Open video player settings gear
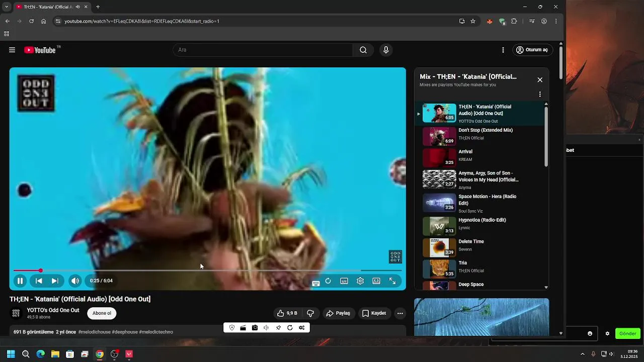The height and width of the screenshot is (362, 644). [360, 281]
